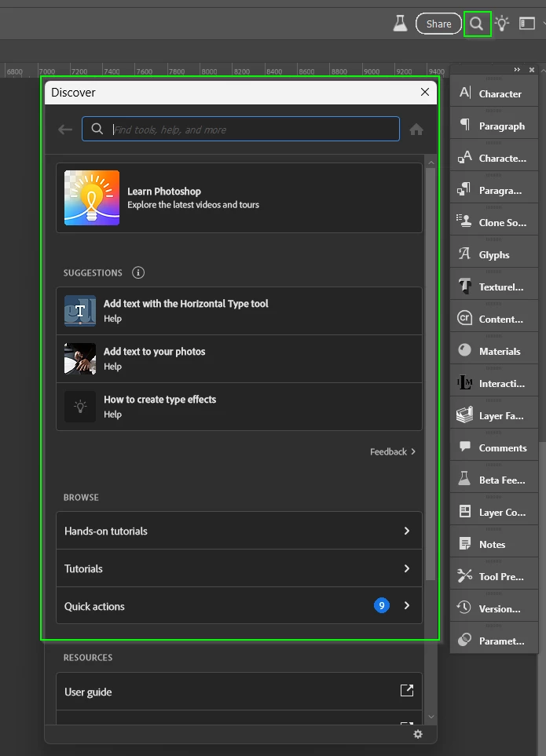Click the Suggestions info icon

pyautogui.click(x=138, y=272)
